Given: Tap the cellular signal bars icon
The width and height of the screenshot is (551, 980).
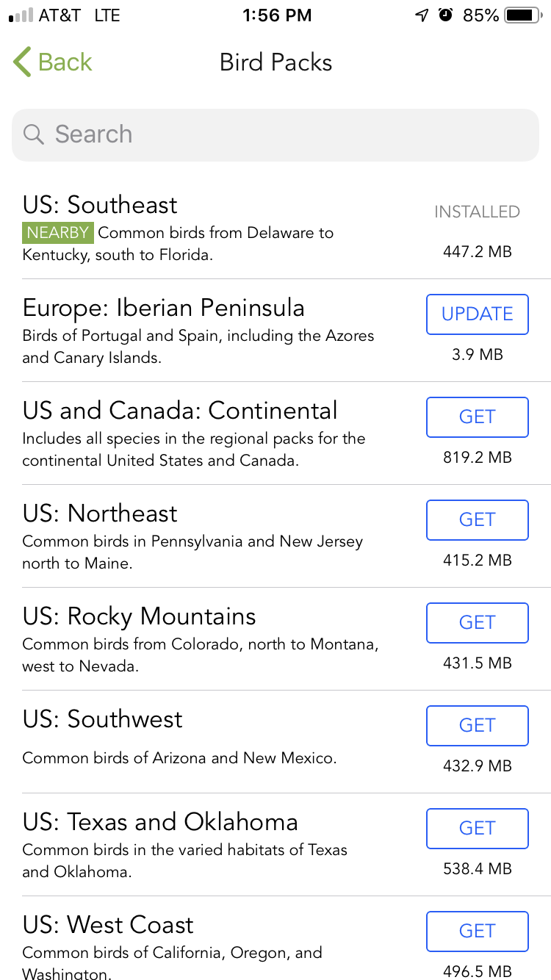Looking at the screenshot, I should click(x=21, y=15).
